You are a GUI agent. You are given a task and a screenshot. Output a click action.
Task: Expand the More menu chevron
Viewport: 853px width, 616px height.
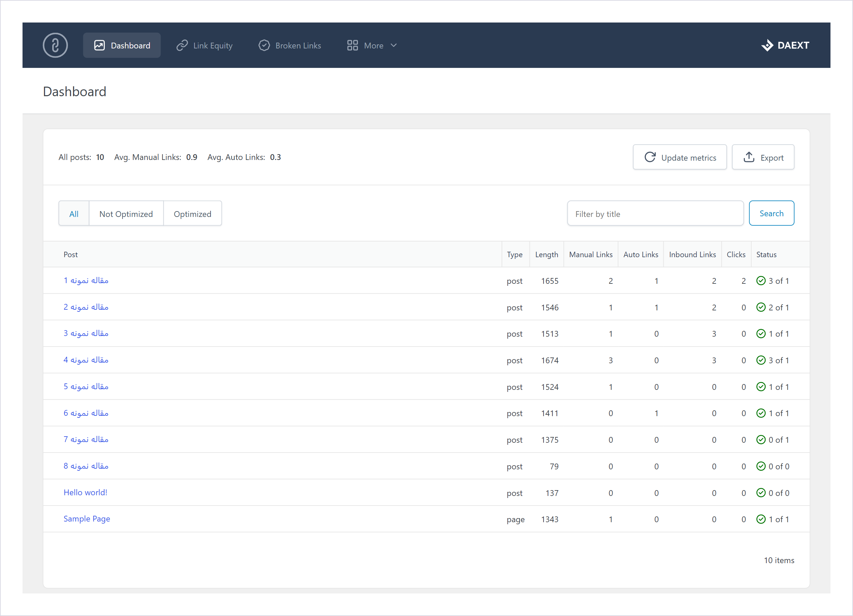pyautogui.click(x=394, y=45)
